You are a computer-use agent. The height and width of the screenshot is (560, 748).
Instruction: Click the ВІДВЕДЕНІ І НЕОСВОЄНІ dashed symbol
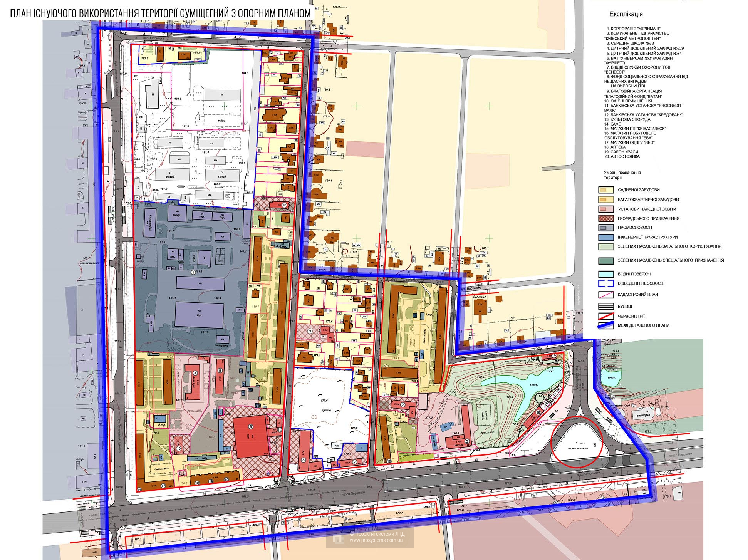coord(606,284)
